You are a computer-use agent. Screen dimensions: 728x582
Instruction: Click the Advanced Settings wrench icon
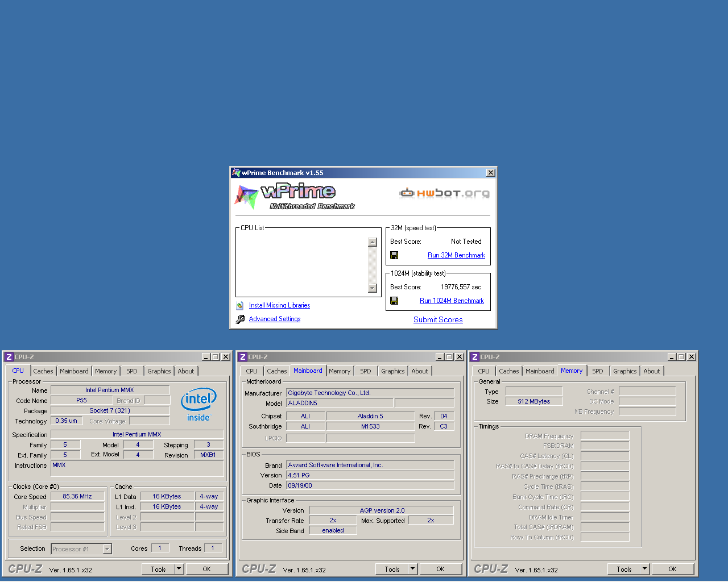240,319
